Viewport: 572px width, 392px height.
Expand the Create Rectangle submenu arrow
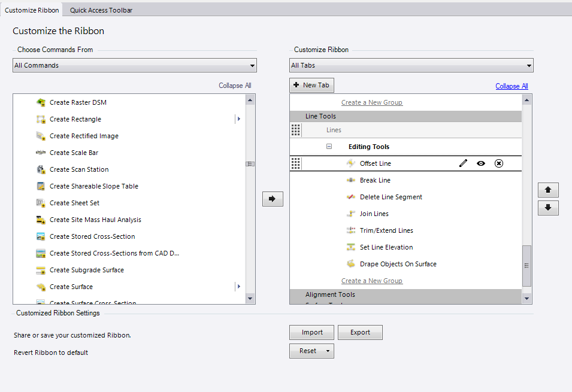[x=239, y=119]
